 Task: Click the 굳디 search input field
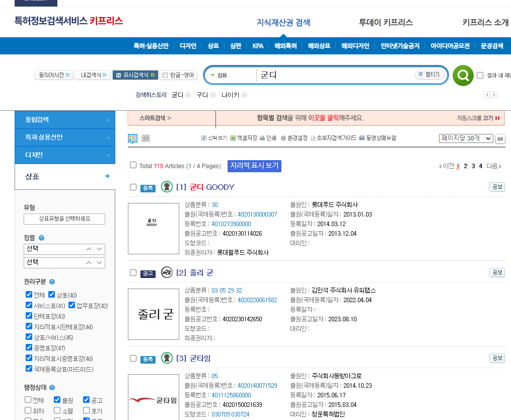[x=336, y=76]
